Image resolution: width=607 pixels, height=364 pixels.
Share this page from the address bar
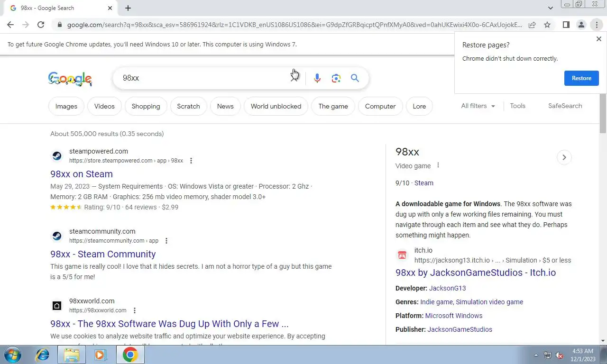tap(532, 25)
